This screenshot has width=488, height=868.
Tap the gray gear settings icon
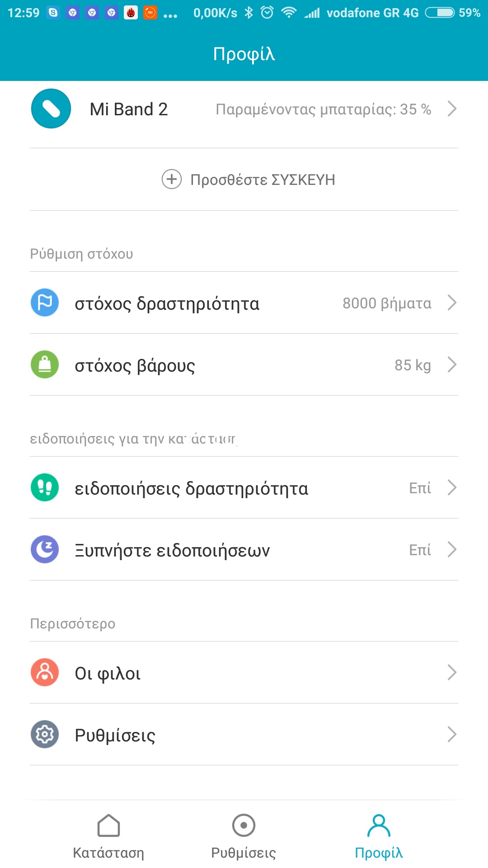45,734
